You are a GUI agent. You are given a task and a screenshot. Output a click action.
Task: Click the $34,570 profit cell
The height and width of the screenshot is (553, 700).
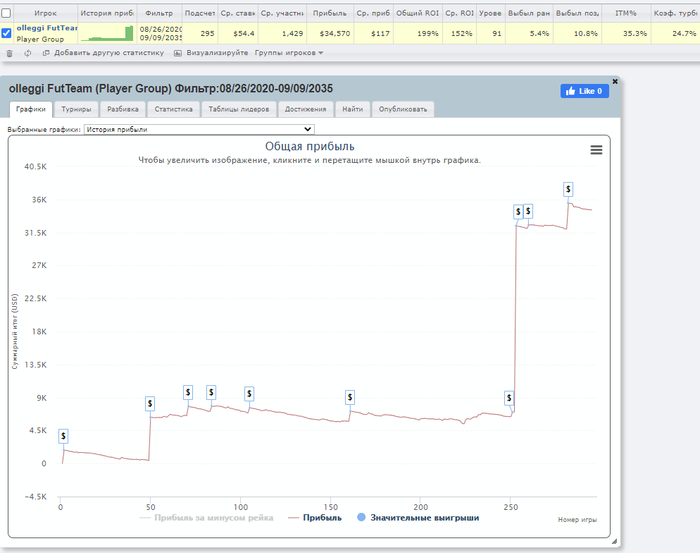[330, 33]
